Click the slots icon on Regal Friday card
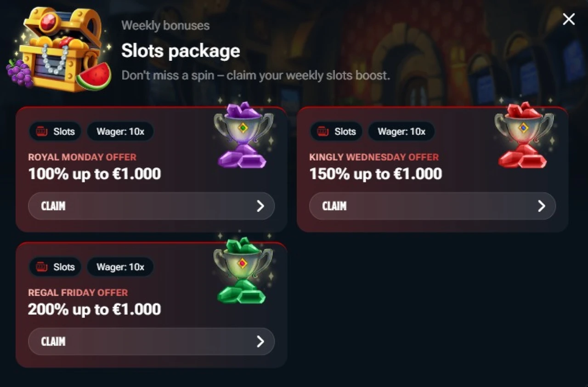 click(x=42, y=267)
